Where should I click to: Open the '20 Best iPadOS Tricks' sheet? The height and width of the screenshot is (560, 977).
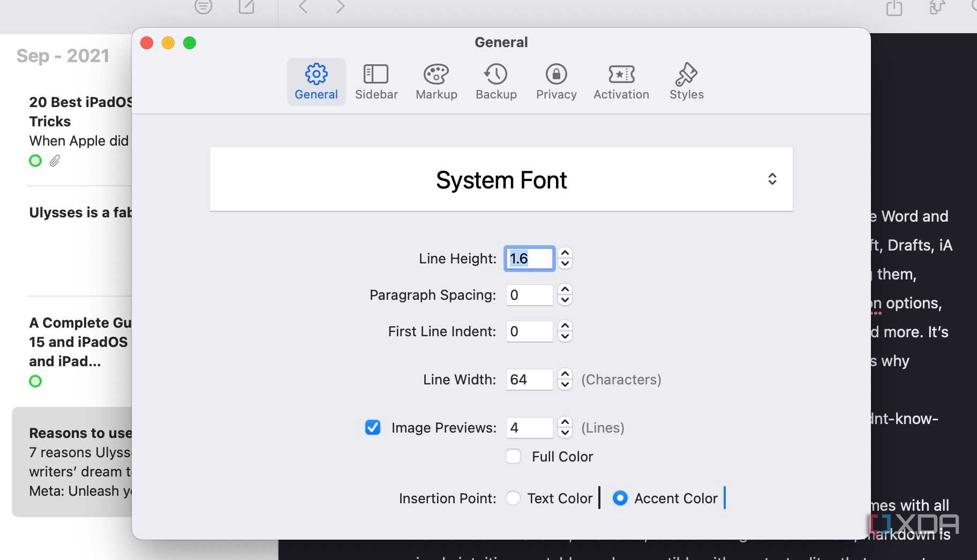79,131
